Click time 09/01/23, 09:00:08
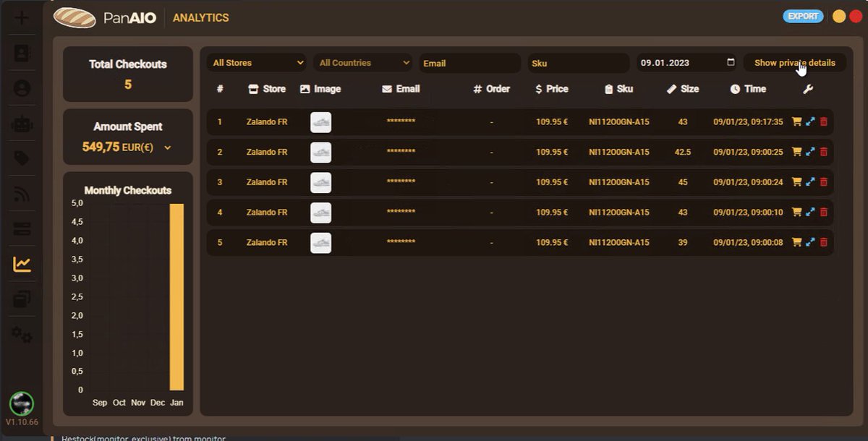Viewport: 868px width, 441px height. pyautogui.click(x=748, y=243)
